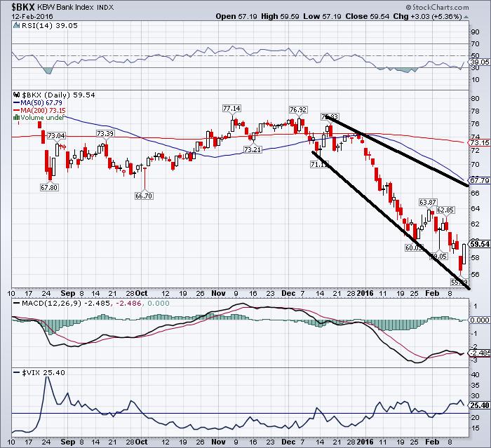Click the MA(50) 67.79 legend entry
Screen dimensions: 491x448
click(x=41, y=102)
